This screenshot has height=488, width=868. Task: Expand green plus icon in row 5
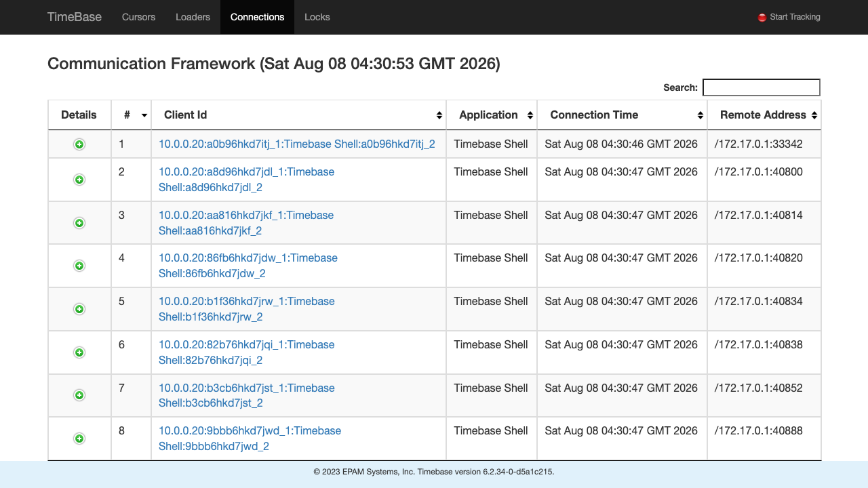pos(79,309)
